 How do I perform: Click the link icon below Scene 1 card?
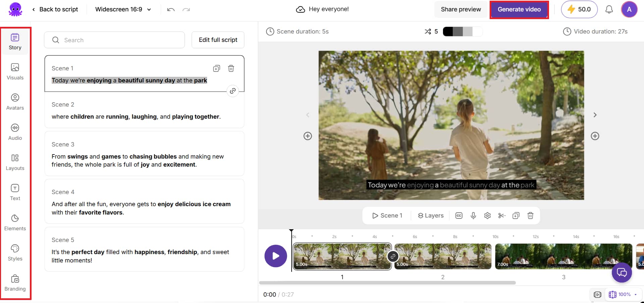(x=233, y=91)
